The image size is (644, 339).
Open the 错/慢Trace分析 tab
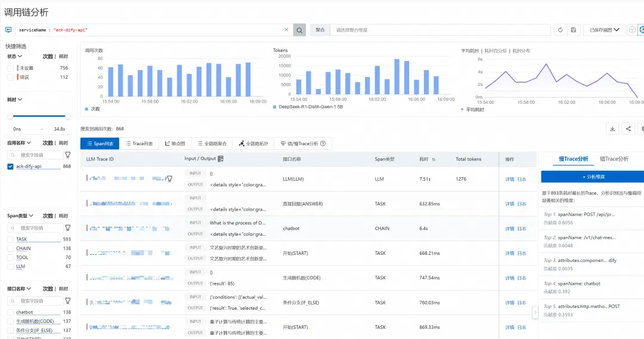[x=303, y=143]
